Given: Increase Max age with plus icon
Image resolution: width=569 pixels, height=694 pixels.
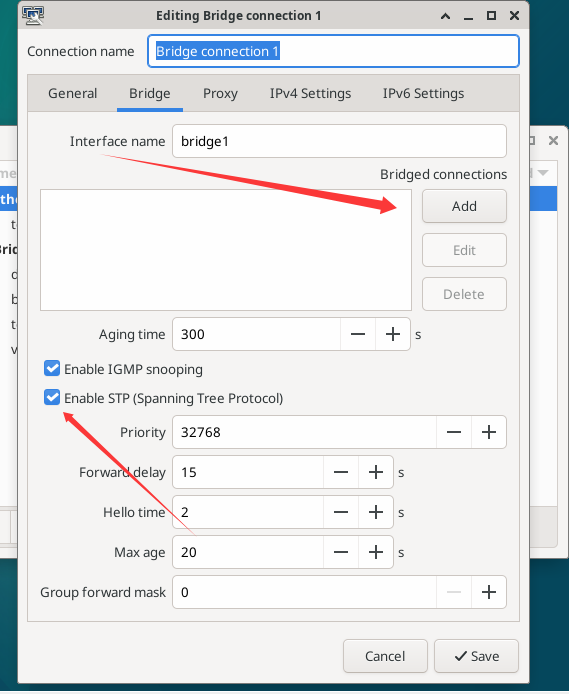Looking at the screenshot, I should point(376,552).
